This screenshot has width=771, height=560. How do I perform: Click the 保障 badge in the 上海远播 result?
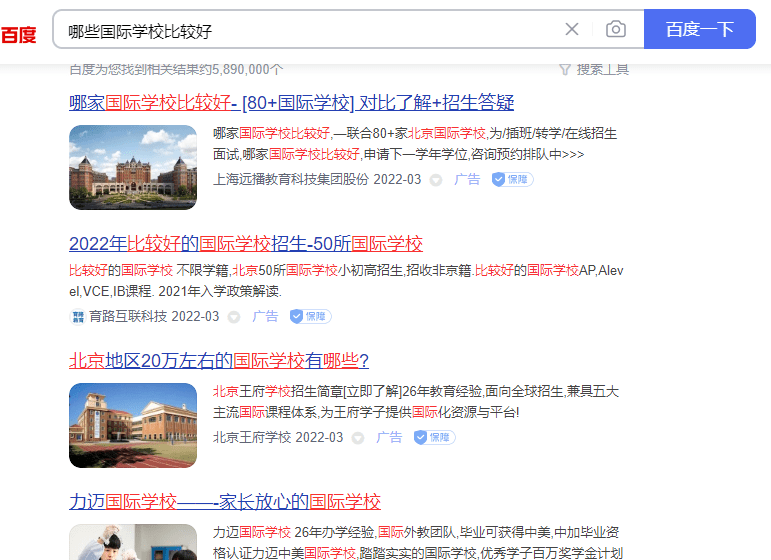tap(512, 179)
